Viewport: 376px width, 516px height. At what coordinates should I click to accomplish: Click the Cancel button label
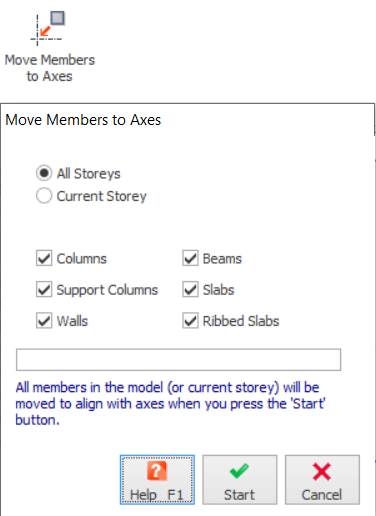[x=322, y=495]
